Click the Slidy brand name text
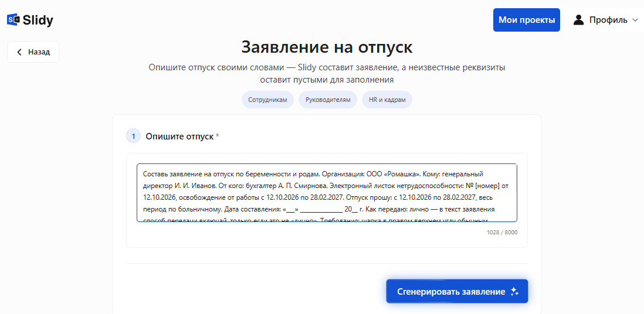Screen dimensions: 644x314 [x=38, y=20]
